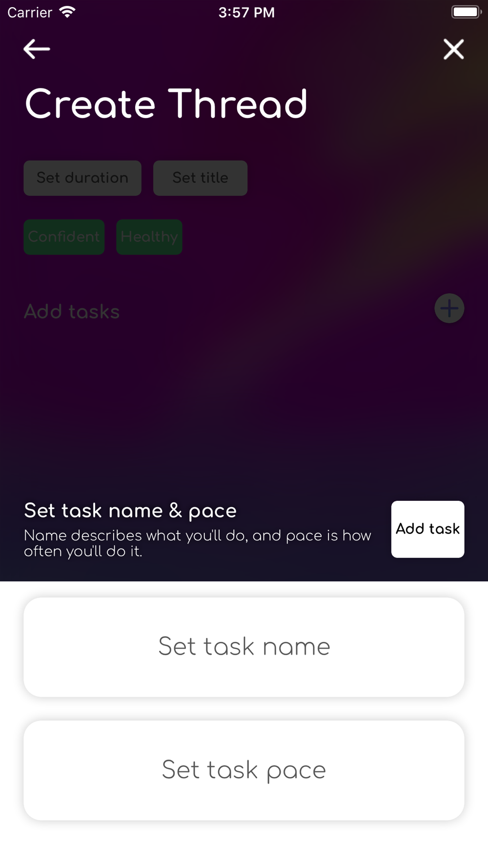The width and height of the screenshot is (488, 868).
Task: Tap the Wi-Fi status icon
Action: point(67,12)
